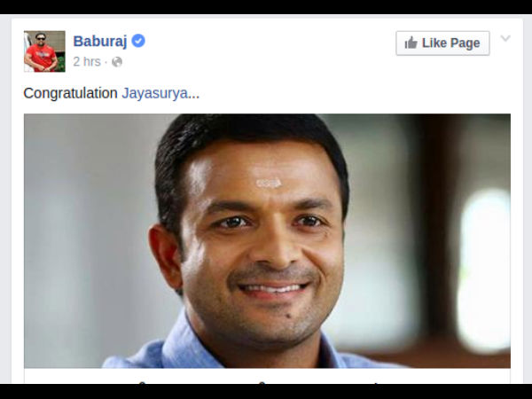Click the grey feed background beside the post
The image size is (532, 399).
click(5, 204)
